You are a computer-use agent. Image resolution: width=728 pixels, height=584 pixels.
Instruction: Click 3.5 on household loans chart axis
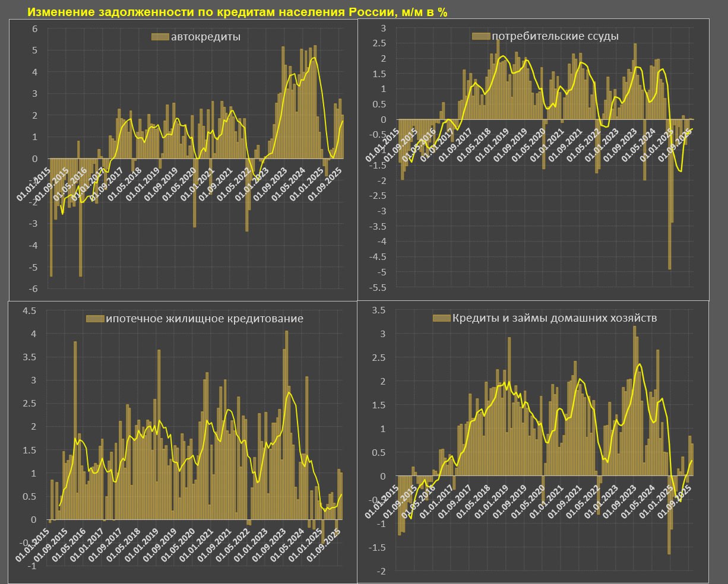coord(378,310)
